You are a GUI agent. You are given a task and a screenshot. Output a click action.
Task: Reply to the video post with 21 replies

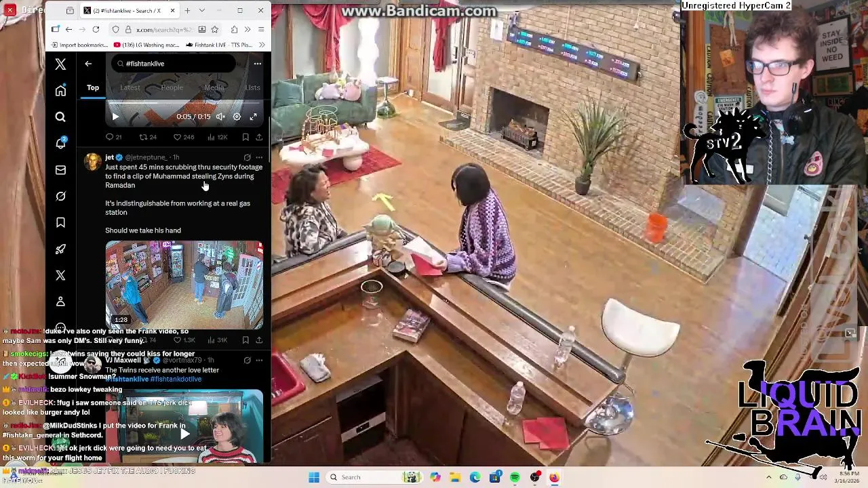(113, 137)
